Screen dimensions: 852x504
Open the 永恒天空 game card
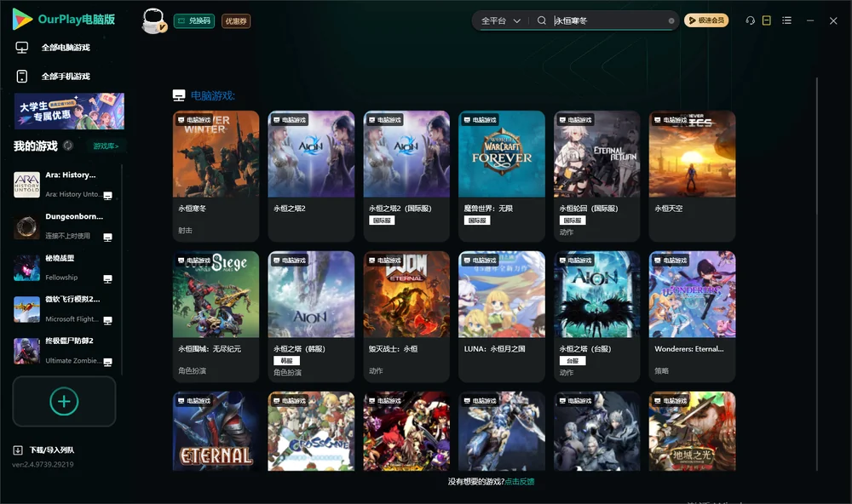[692, 176]
